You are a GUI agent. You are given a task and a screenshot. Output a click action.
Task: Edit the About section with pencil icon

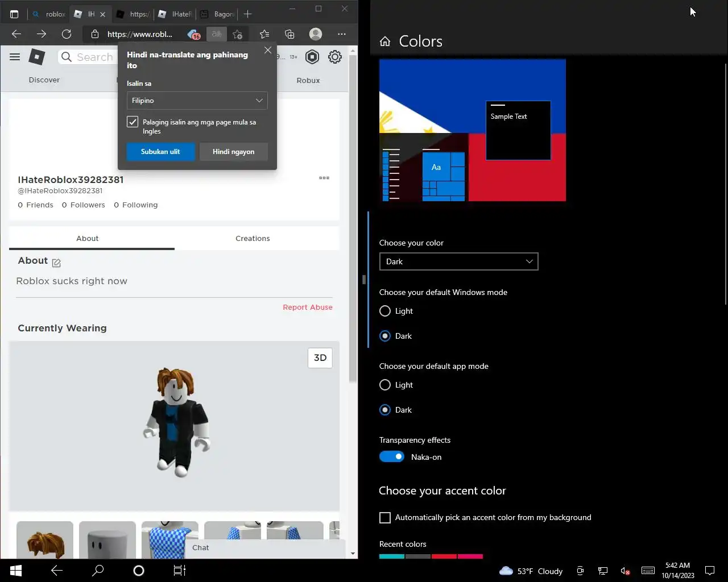click(56, 263)
